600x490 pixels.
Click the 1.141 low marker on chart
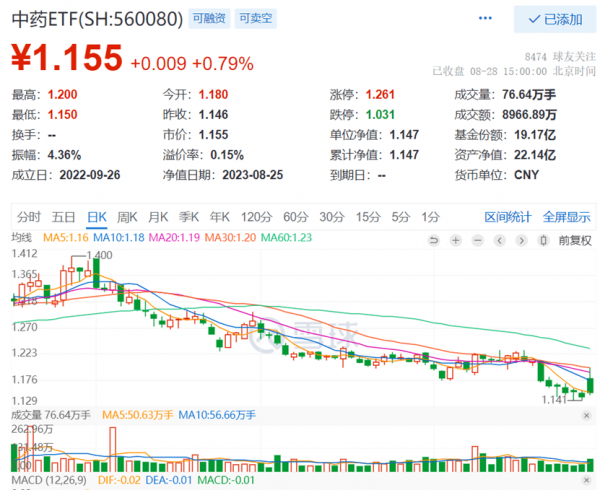pyautogui.click(x=554, y=400)
